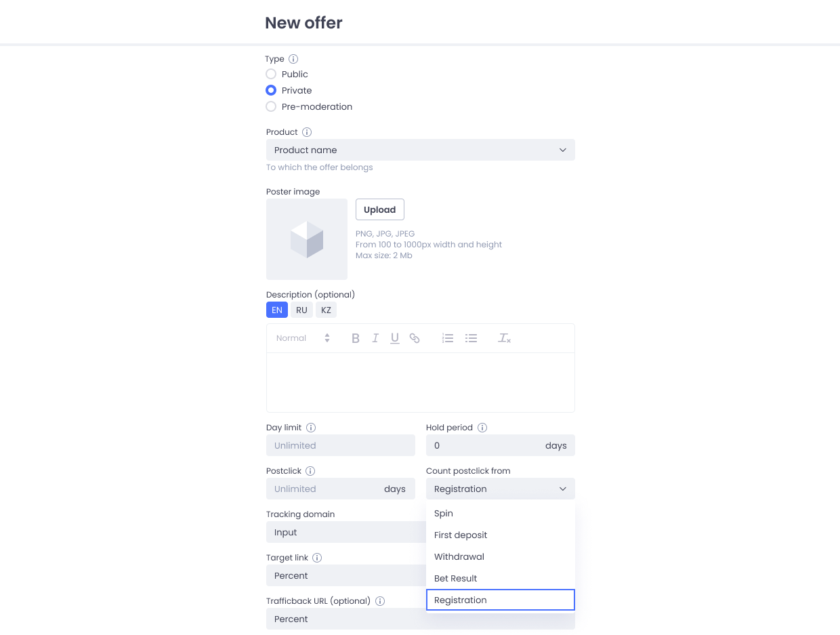
Task: Insert a numbered list
Action: pyautogui.click(x=447, y=338)
